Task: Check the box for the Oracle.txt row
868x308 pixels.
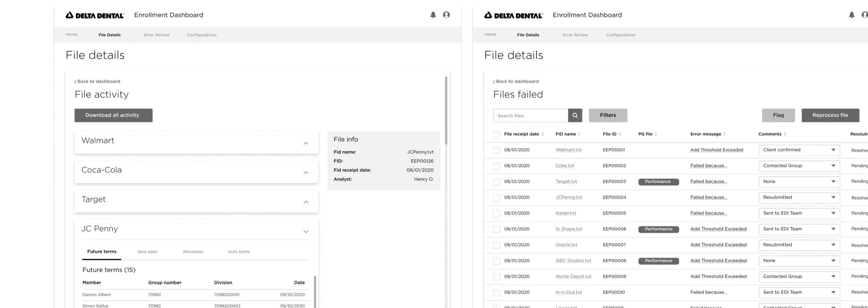Action: click(x=496, y=245)
